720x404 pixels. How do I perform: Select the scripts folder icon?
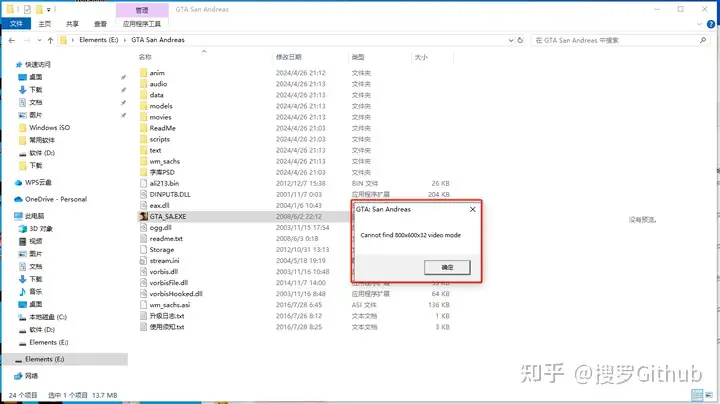(143, 139)
